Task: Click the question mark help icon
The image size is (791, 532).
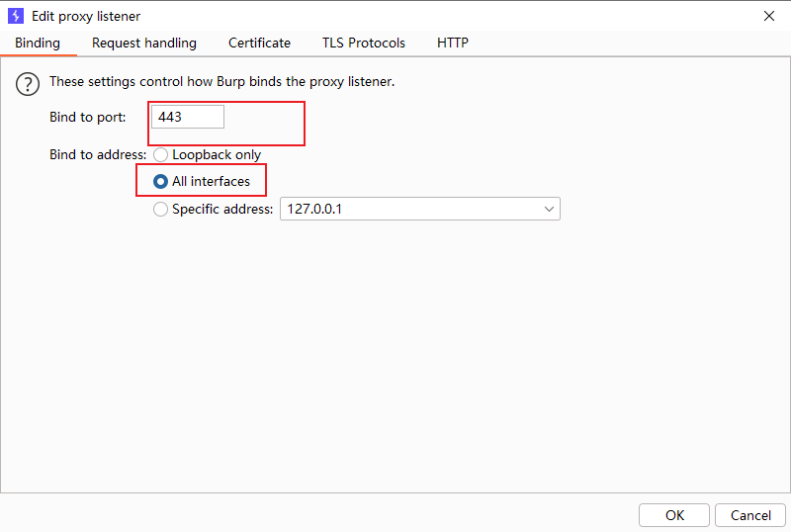Action: (27, 84)
